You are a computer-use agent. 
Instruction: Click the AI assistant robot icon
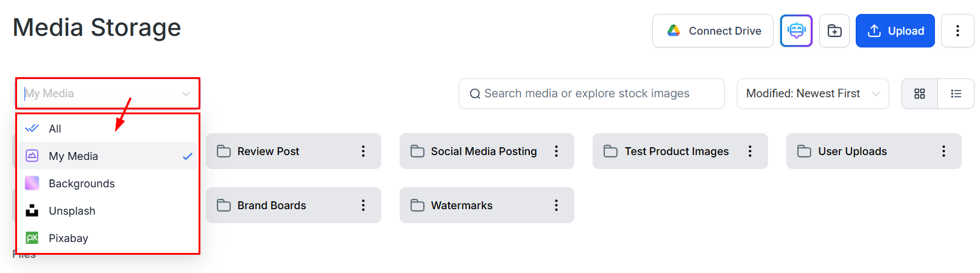pos(796,30)
